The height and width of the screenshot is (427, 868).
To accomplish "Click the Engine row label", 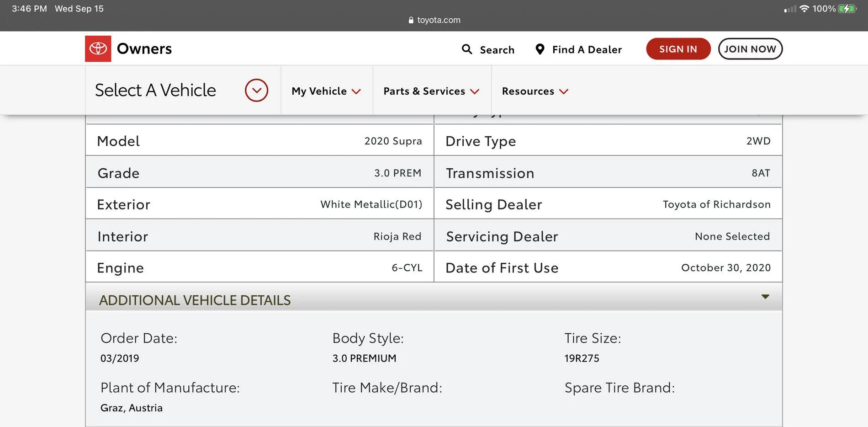I will pyautogui.click(x=120, y=268).
